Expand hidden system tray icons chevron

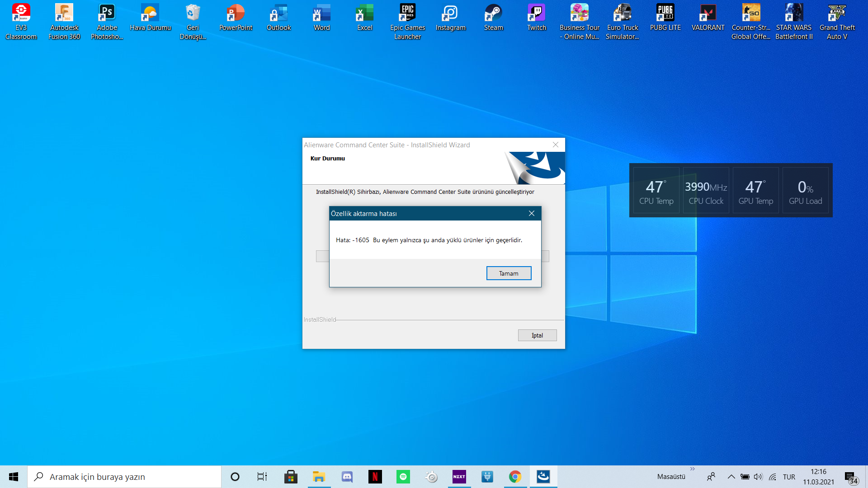coord(731,477)
